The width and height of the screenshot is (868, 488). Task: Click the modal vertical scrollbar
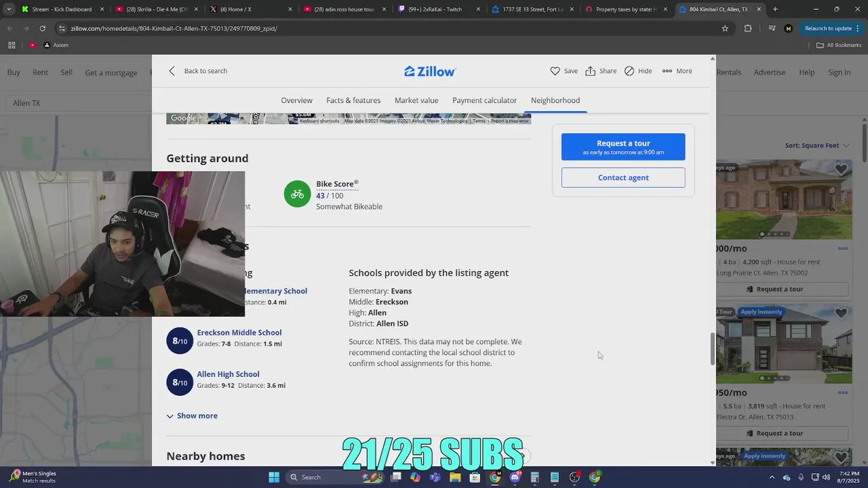pyautogui.click(x=712, y=348)
